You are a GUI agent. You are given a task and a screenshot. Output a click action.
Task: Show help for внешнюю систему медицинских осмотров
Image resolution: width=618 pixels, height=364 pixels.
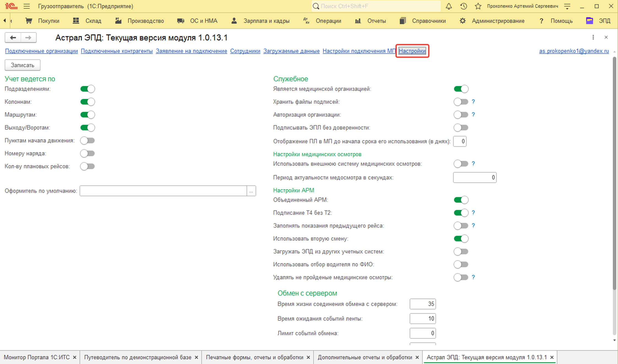[x=473, y=164]
